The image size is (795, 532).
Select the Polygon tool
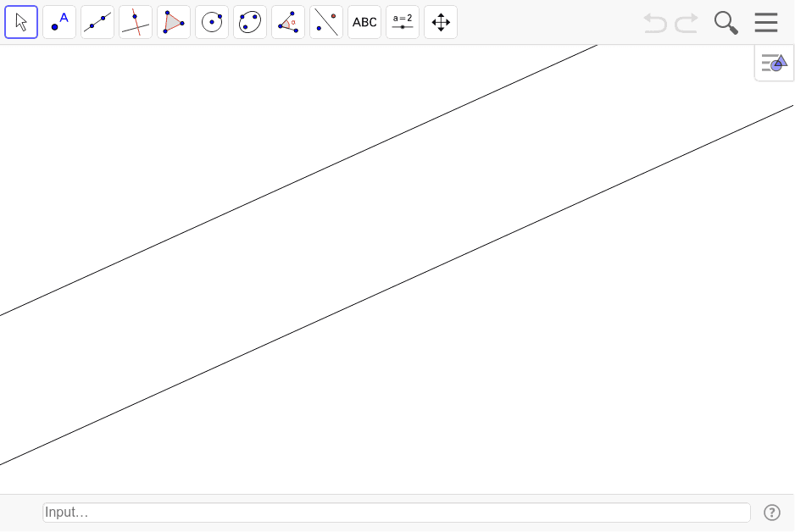pyautogui.click(x=174, y=22)
